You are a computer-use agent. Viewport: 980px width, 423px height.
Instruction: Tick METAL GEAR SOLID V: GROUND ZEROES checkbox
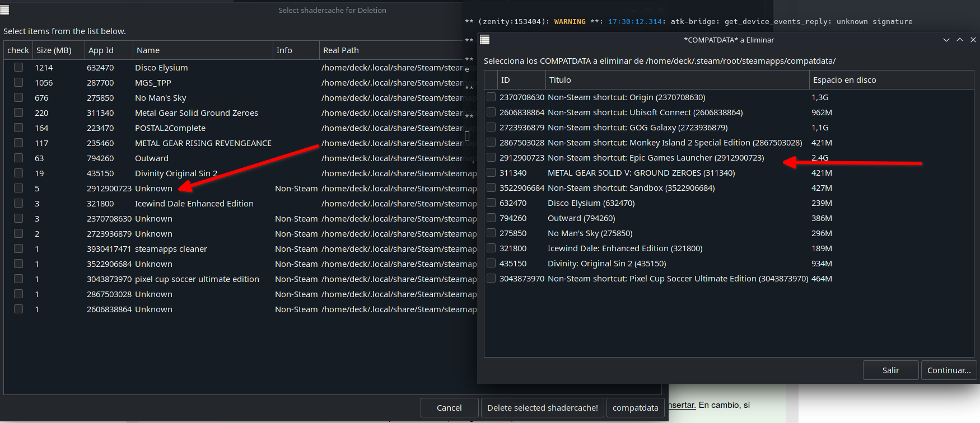click(x=491, y=172)
